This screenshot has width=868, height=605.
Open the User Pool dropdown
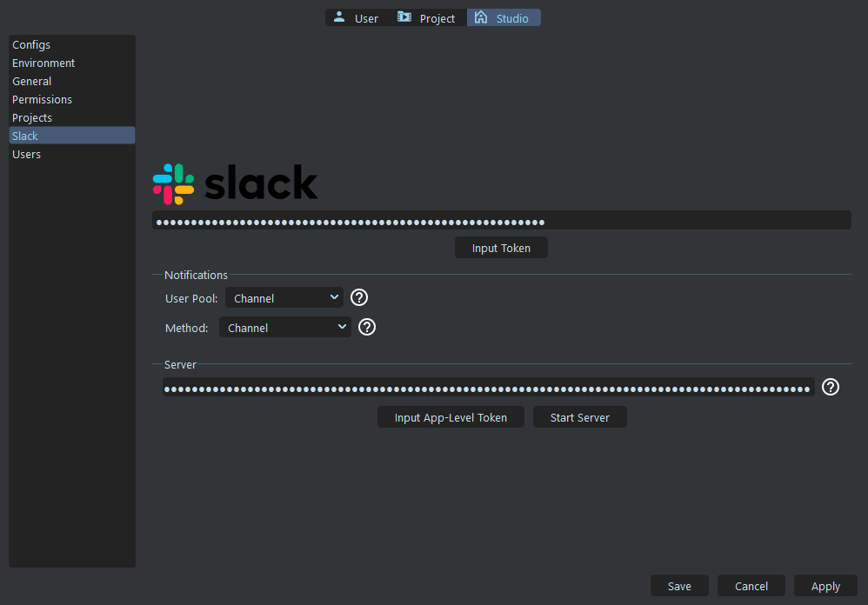[284, 297]
